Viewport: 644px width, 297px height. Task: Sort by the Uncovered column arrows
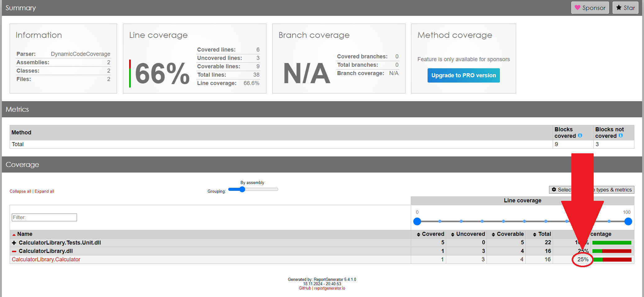(x=453, y=234)
